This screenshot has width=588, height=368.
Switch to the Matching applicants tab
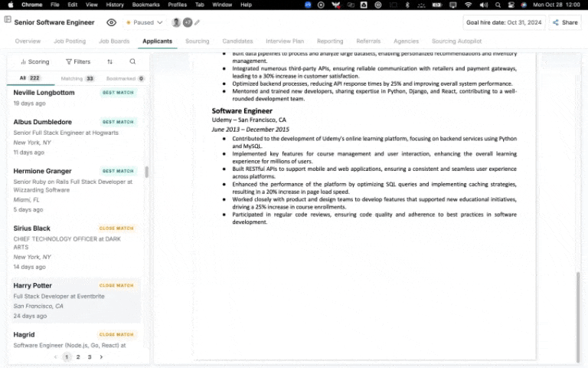77,78
